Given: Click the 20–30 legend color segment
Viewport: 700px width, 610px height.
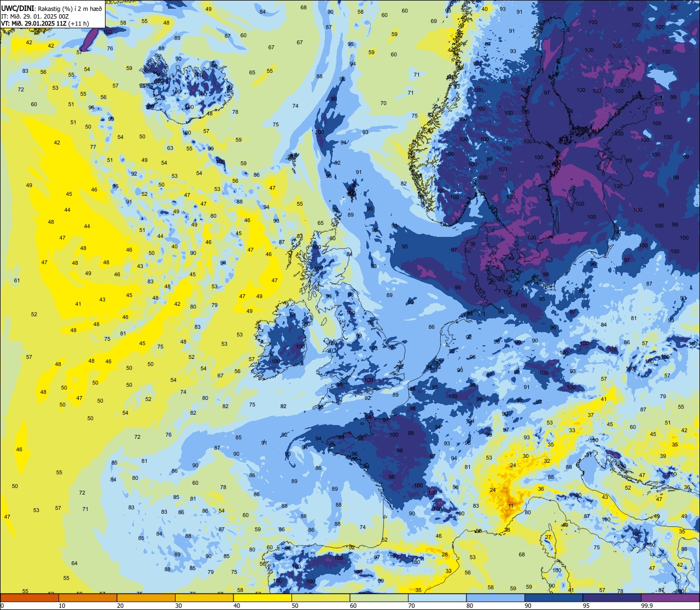Looking at the screenshot, I should [146, 597].
